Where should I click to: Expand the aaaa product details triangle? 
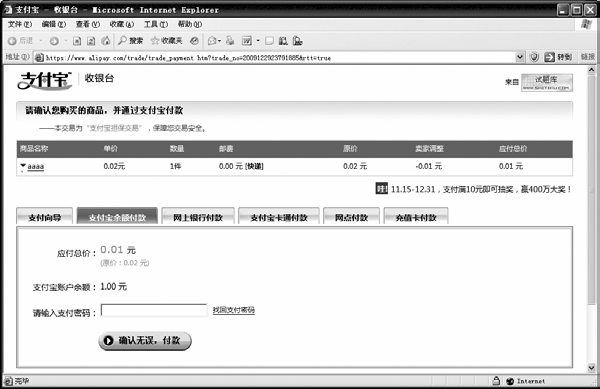23,166
